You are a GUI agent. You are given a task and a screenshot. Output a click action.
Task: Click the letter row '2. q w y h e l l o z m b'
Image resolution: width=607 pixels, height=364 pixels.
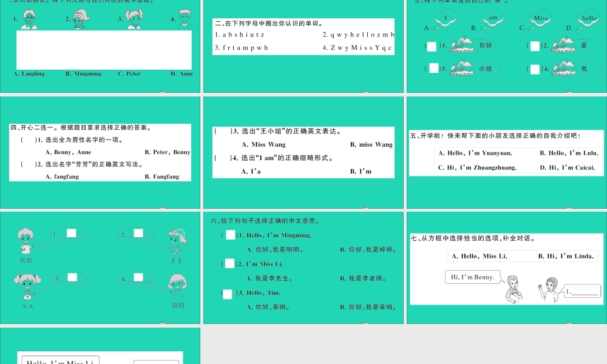(359, 35)
